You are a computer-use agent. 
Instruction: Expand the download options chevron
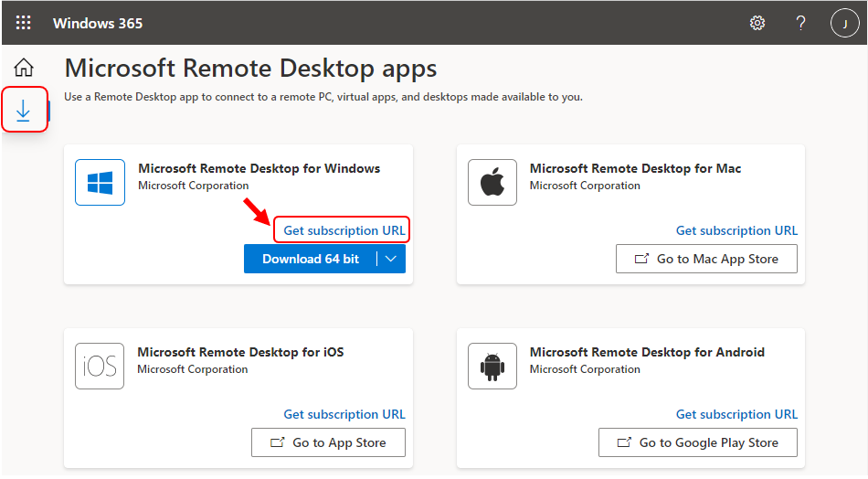coord(391,259)
